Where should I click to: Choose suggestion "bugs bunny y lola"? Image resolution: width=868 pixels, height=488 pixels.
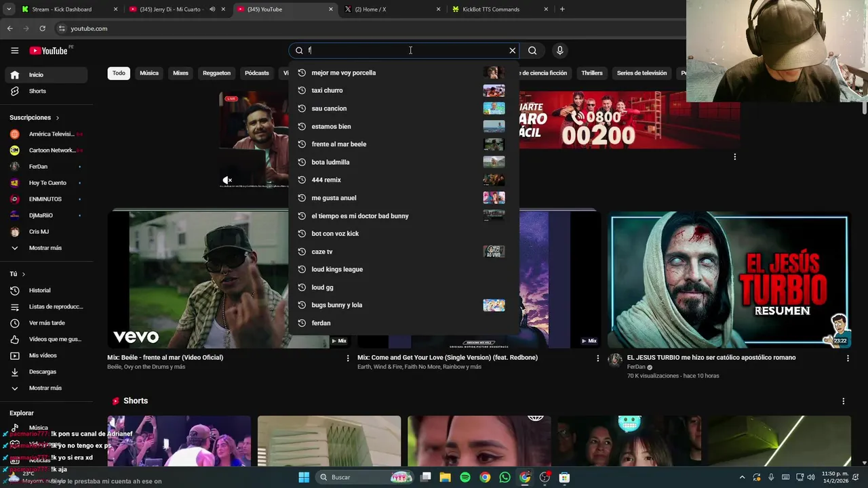[403, 305]
